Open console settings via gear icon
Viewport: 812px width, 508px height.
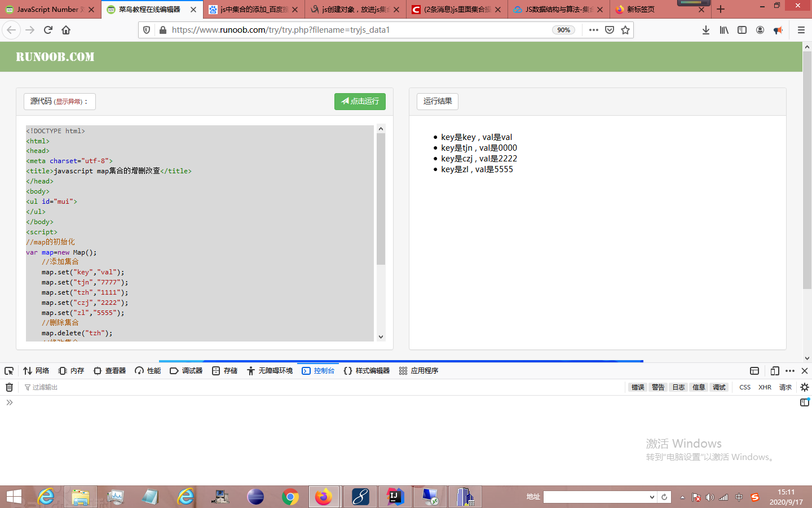(804, 387)
